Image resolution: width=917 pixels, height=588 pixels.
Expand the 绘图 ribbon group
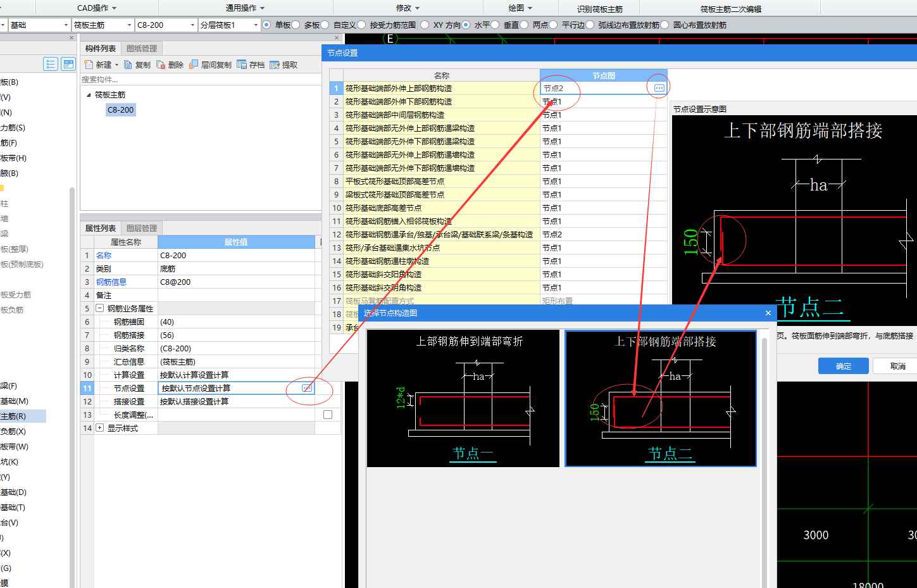520,8
